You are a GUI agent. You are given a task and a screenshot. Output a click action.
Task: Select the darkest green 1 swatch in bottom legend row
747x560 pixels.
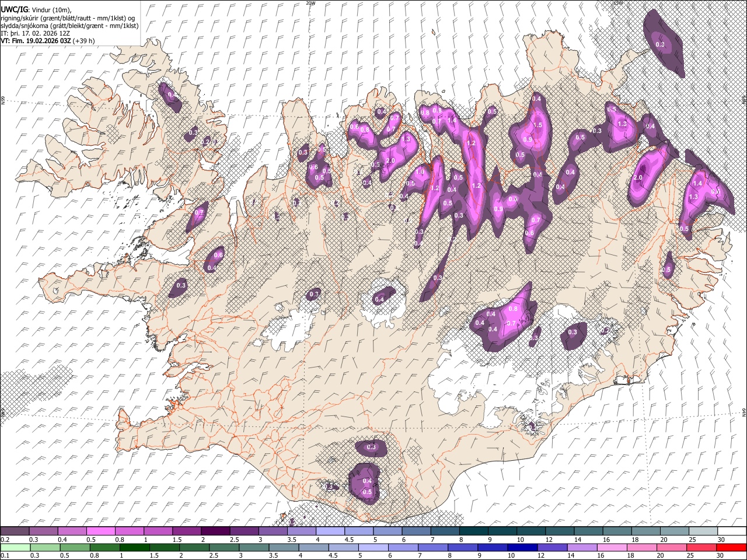tap(135, 547)
